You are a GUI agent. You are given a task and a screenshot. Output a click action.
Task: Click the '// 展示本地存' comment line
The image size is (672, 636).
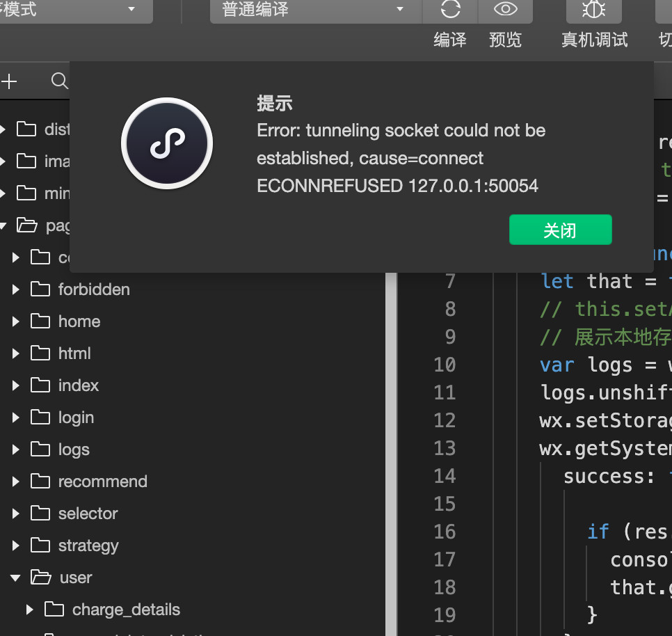tap(606, 337)
